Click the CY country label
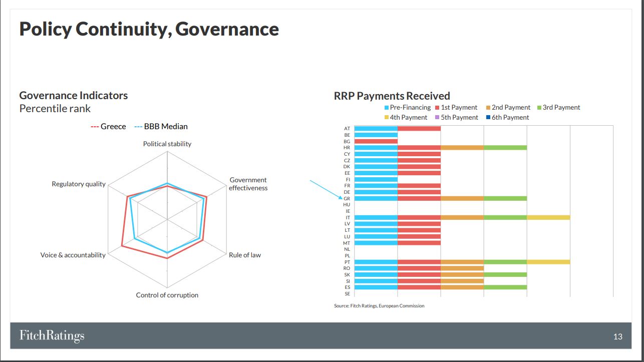This screenshot has width=644, height=362. (347, 154)
